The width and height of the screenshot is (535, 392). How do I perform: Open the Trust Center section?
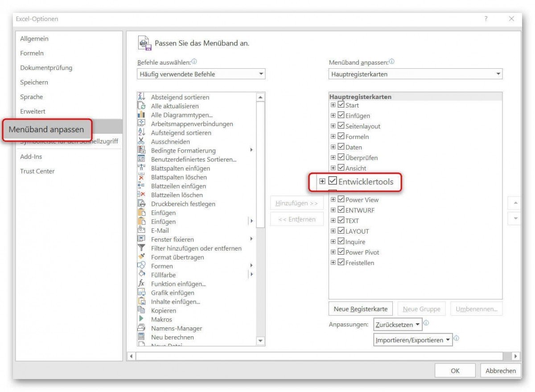[37, 171]
